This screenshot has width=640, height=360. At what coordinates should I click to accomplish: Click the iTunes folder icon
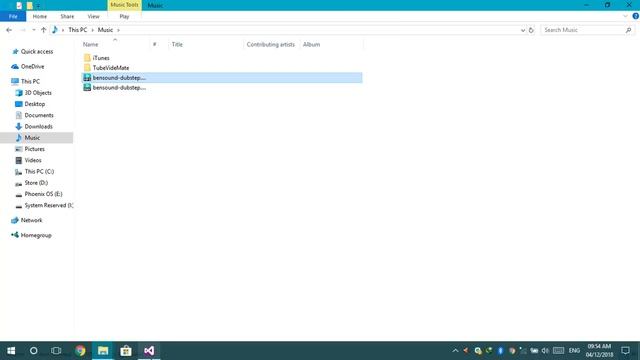tap(87, 58)
